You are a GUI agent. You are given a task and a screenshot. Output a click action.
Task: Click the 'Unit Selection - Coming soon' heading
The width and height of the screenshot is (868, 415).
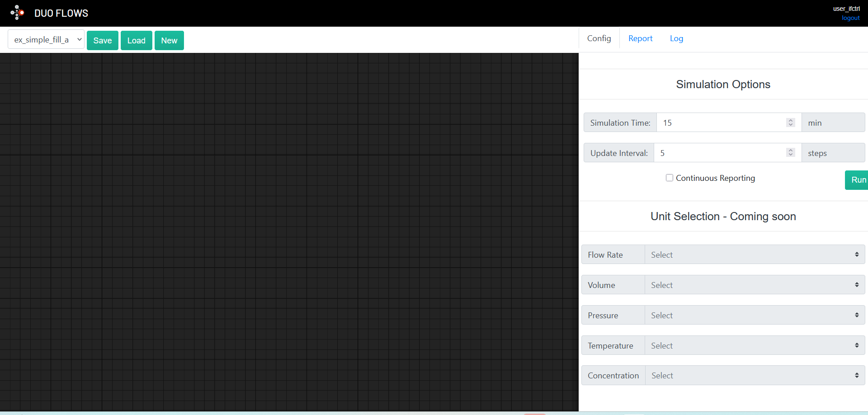723,217
